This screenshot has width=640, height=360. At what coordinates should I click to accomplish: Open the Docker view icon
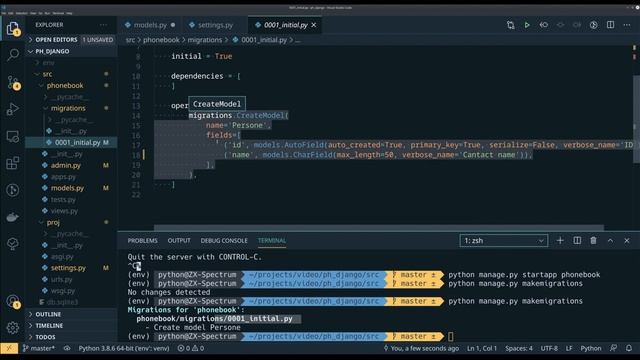coord(13,217)
